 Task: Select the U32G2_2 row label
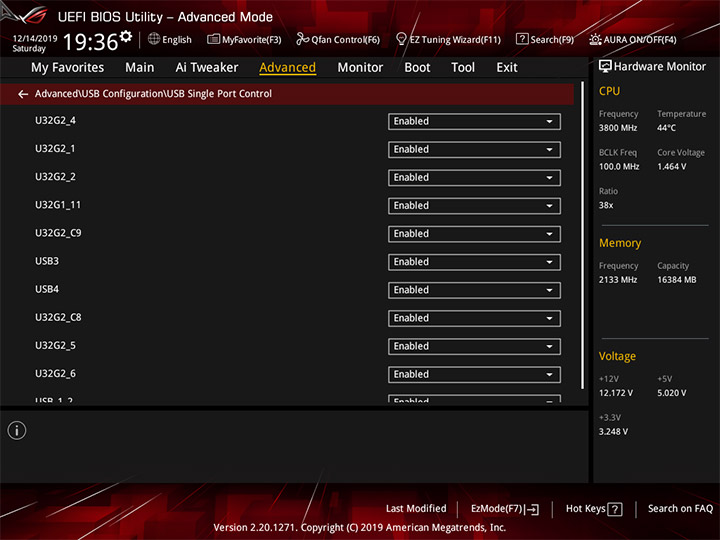point(56,177)
